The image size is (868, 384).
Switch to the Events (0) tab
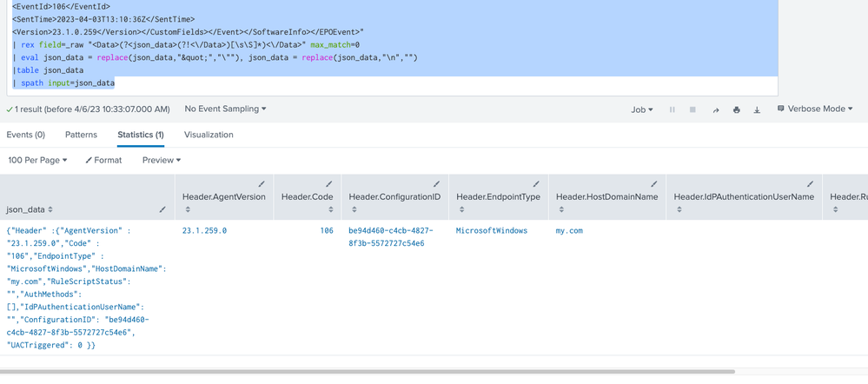click(26, 135)
